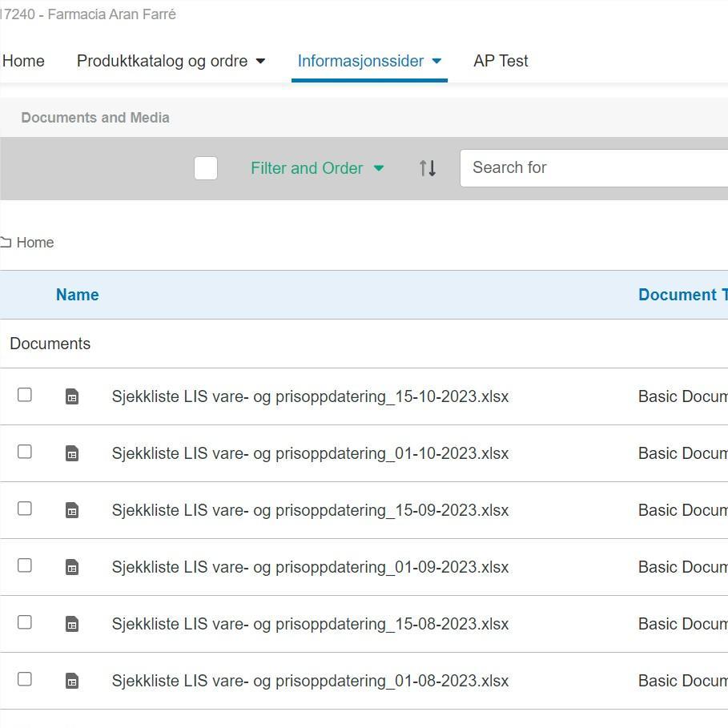
Task: Sort by the Name column header
Action: pos(77,295)
